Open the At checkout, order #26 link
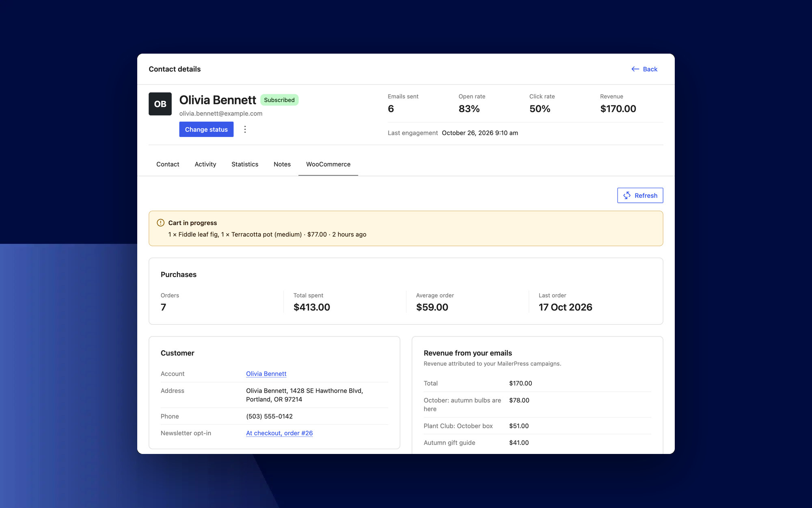This screenshot has height=508, width=812. (279, 433)
